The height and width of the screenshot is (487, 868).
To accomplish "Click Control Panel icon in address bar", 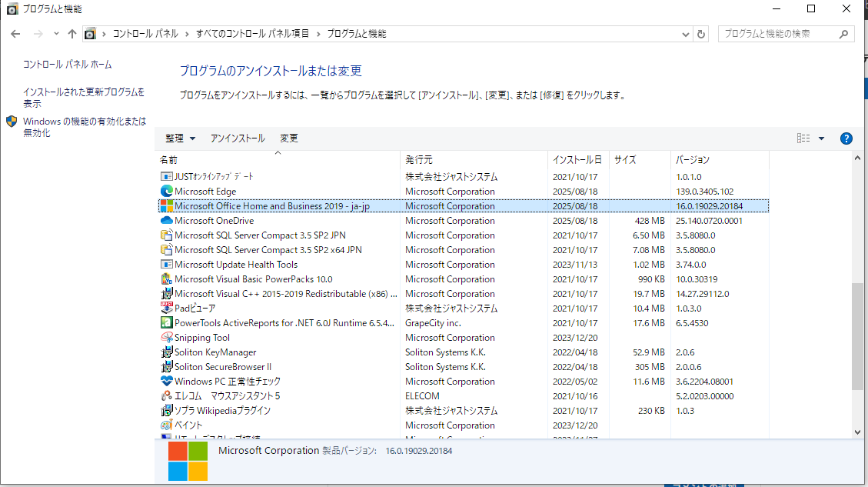I will [90, 34].
